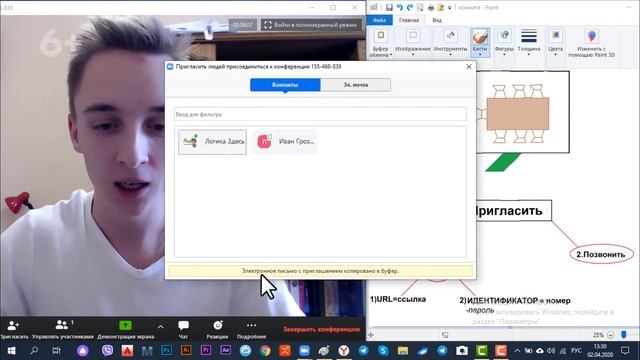Viewport: 640px width, 360px height.
Task: Launch Illustrator from the taskbar
Action: click(186, 351)
